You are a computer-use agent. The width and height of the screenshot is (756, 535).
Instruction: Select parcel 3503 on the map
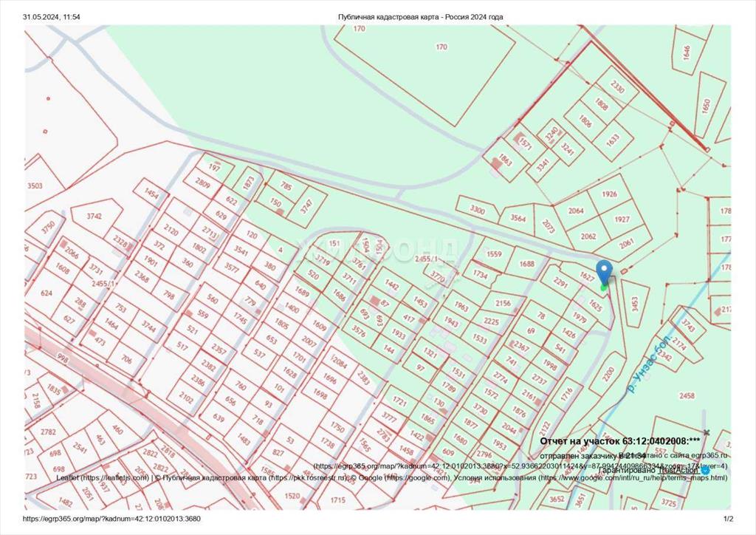[35, 185]
